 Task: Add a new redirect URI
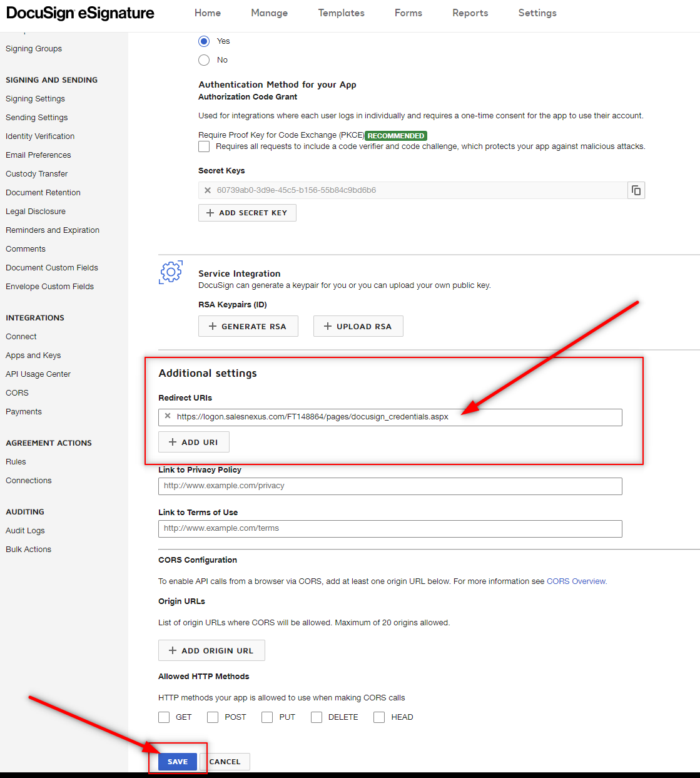[194, 442]
